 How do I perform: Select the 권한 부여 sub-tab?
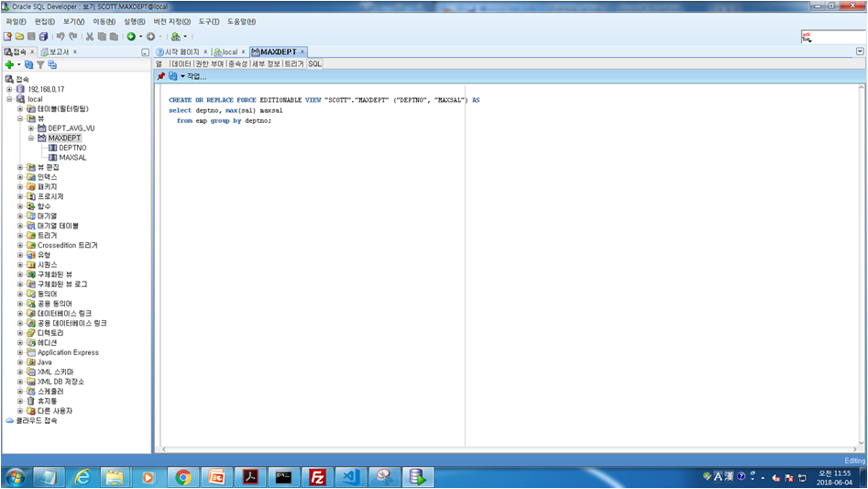[x=209, y=63]
